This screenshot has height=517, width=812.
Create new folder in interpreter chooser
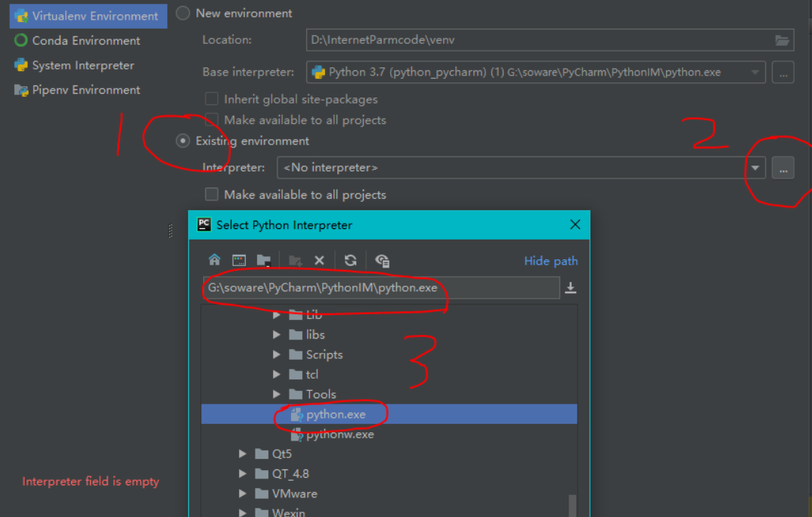(295, 260)
